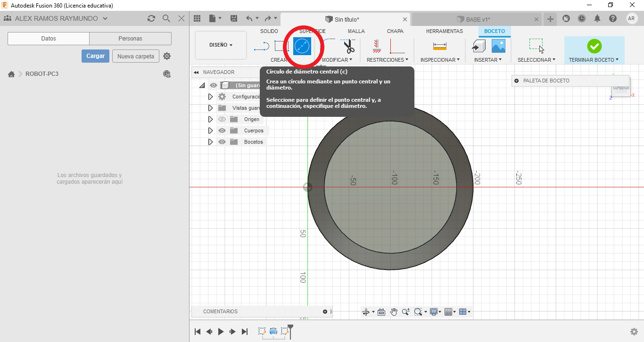Select the sketch dimension ruler tool

pyautogui.click(x=439, y=46)
